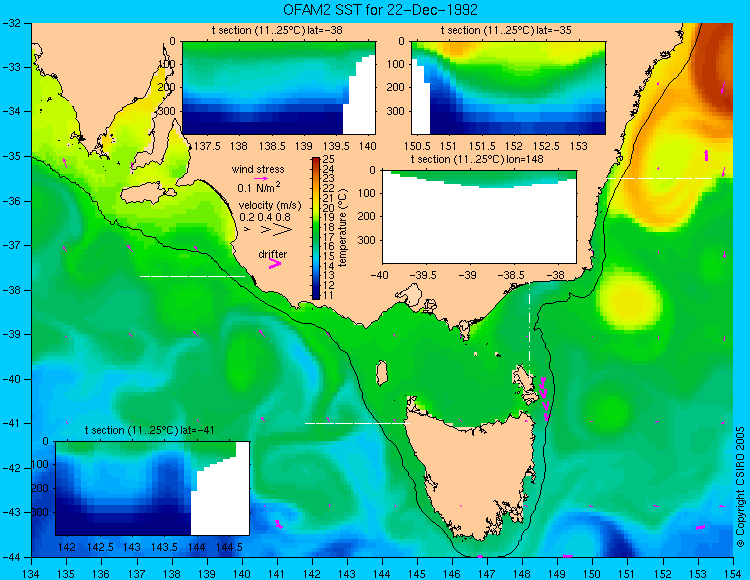Image resolution: width=750 pixels, height=580 pixels.
Task: Click the "137.5" tick in the lat=-38 inset
Action: point(207,146)
